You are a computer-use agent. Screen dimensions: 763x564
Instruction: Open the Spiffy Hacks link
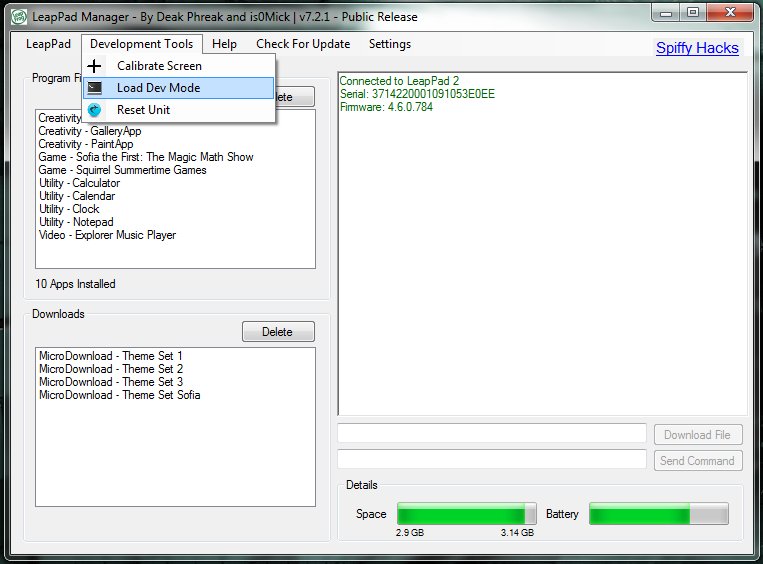[697, 48]
